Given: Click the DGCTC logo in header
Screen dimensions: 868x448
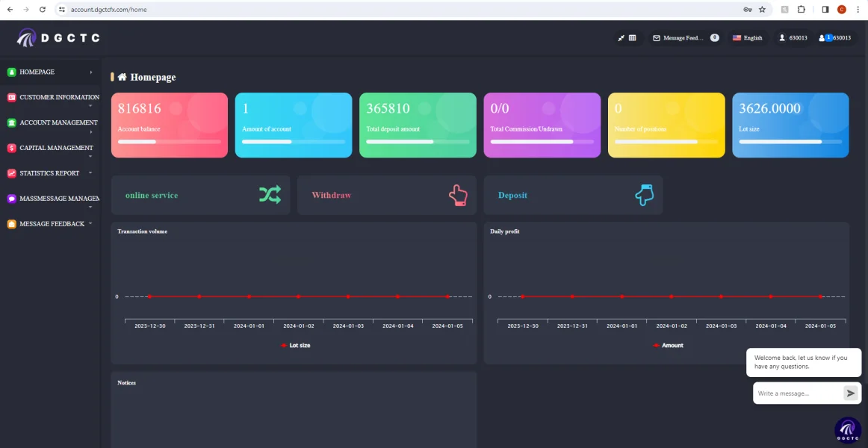Looking at the screenshot, I should (x=58, y=37).
